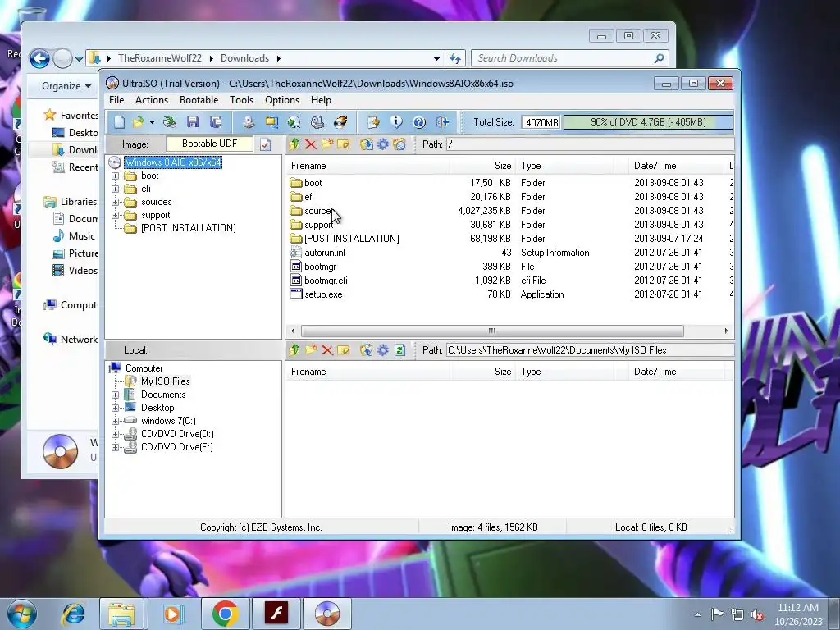The image size is (840, 630).
Task: Click the Local Path field with My ISO Files
Action: click(x=590, y=350)
